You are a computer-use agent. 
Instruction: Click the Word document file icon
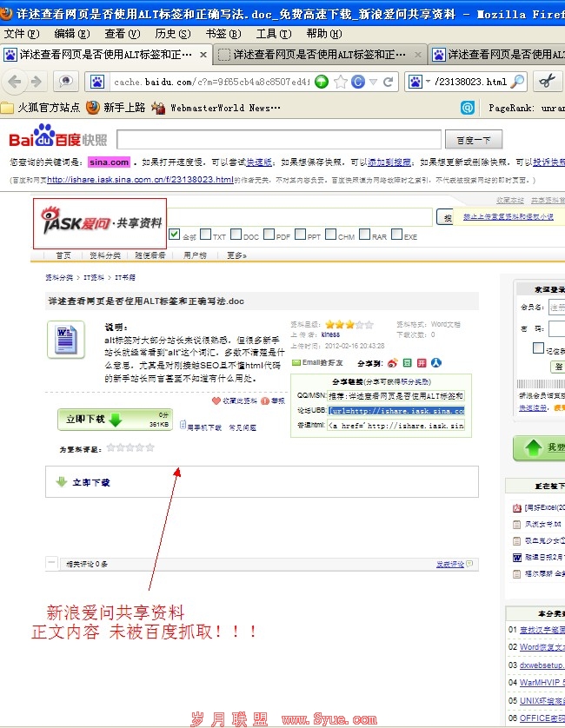[65, 339]
